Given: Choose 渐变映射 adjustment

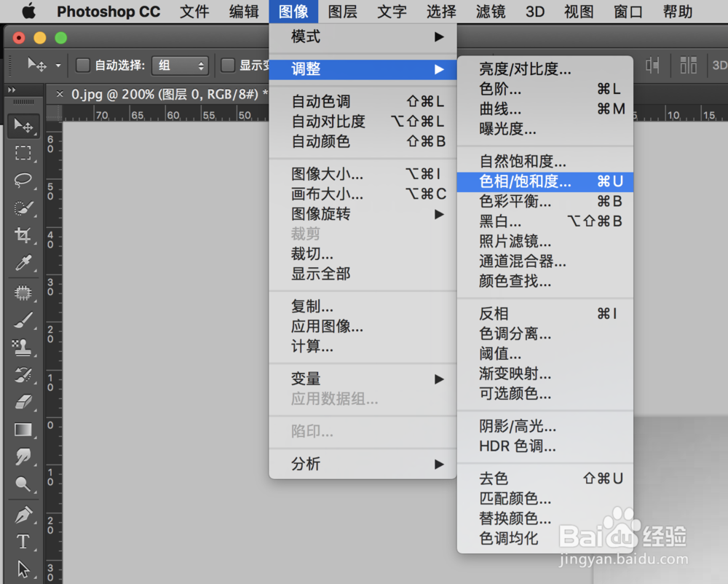Looking at the screenshot, I should (x=545, y=374).
